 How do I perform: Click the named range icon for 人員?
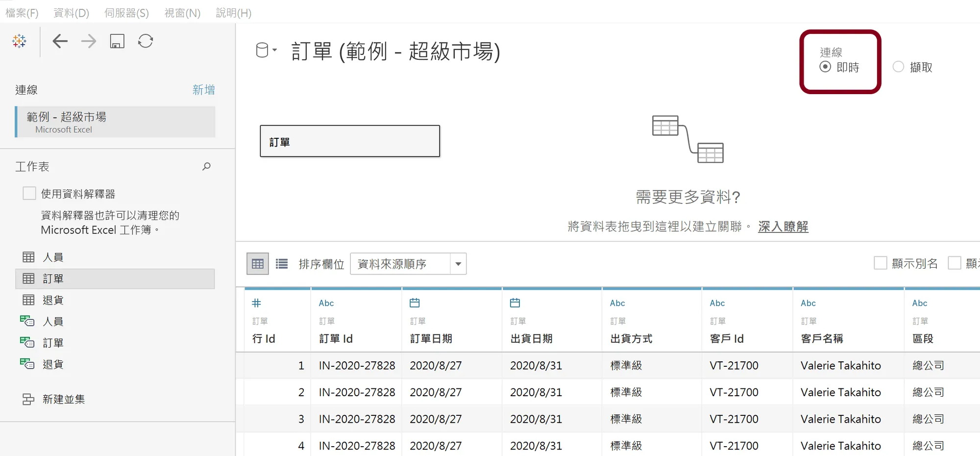(27, 321)
